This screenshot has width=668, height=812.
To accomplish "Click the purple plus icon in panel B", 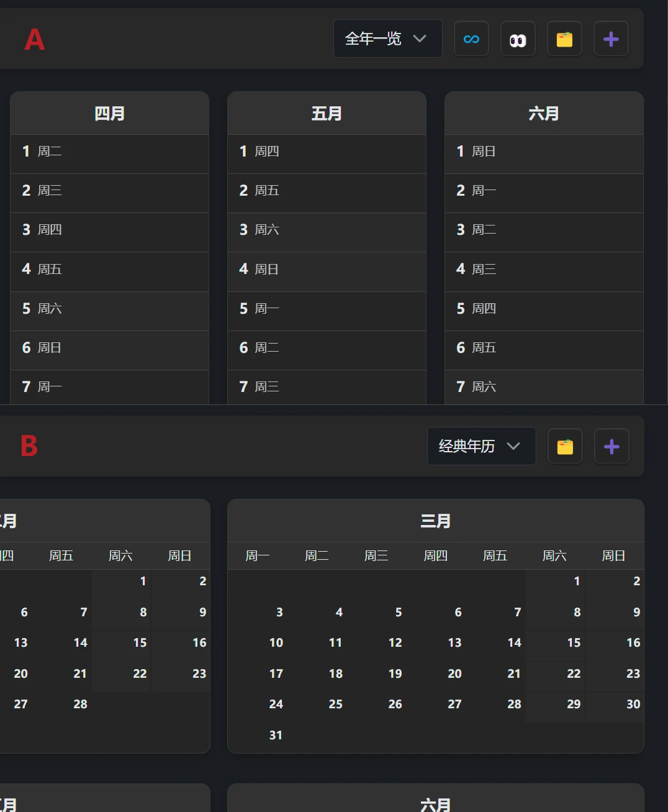I will pos(612,446).
